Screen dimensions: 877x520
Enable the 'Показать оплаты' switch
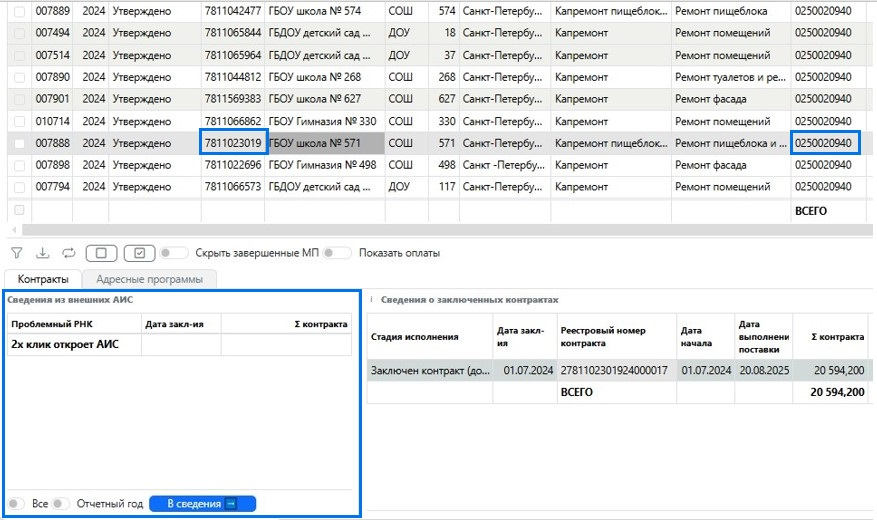point(337,253)
